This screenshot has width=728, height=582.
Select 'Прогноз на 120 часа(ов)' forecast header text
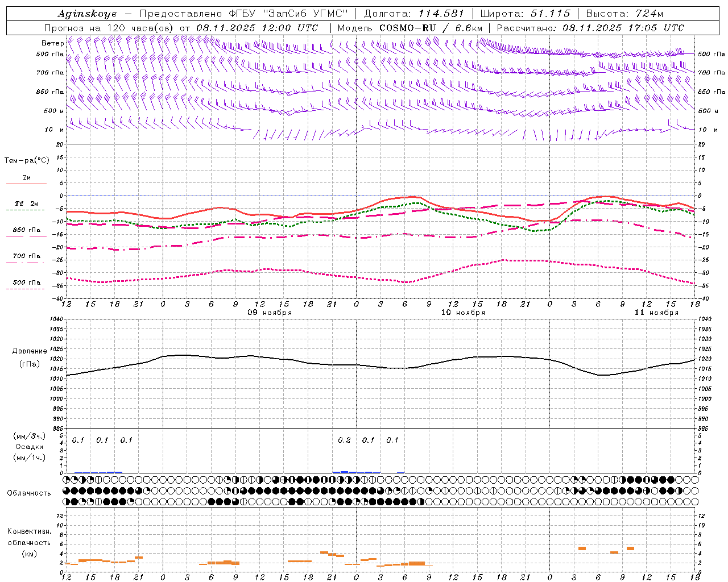click(x=110, y=28)
